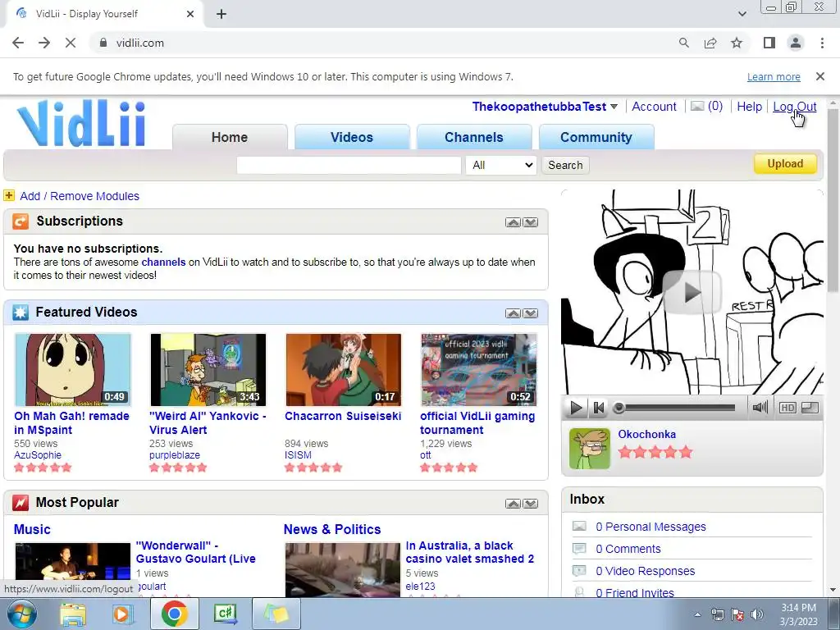Click the Most Popular red icon

[21, 503]
